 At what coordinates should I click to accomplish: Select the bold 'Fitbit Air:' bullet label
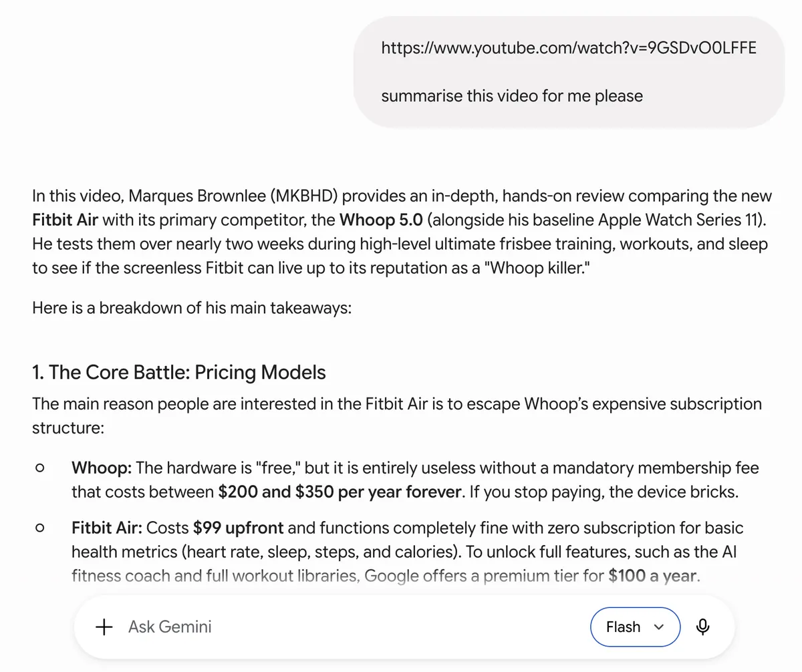click(x=107, y=528)
